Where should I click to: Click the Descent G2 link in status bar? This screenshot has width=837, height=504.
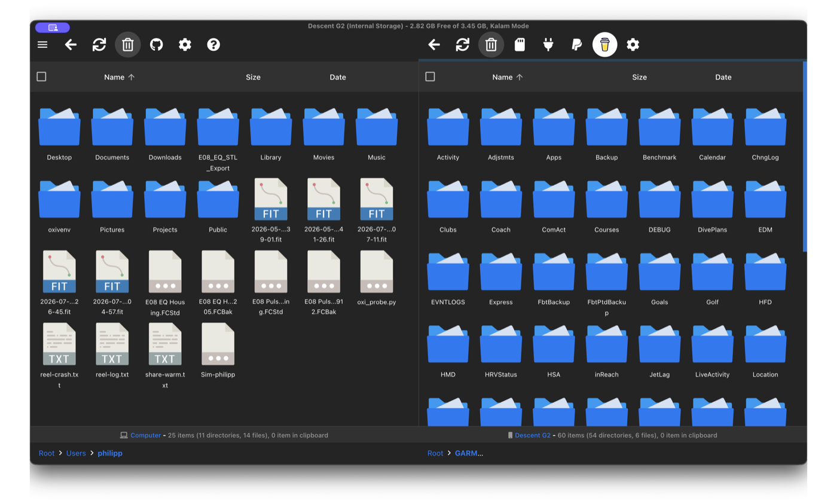coord(533,435)
